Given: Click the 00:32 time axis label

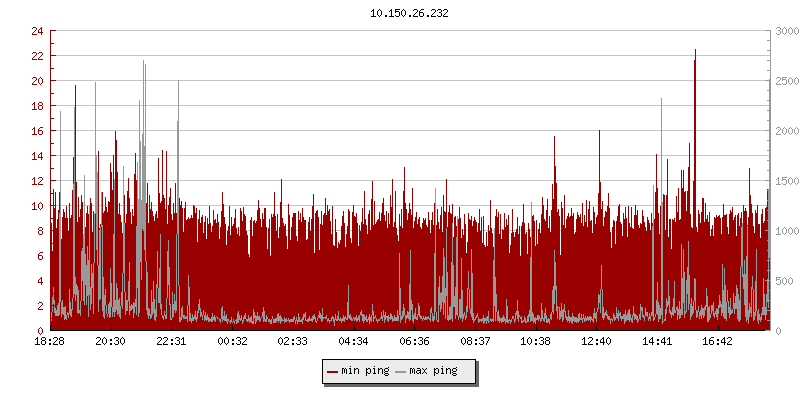Looking at the screenshot, I should click(232, 341).
